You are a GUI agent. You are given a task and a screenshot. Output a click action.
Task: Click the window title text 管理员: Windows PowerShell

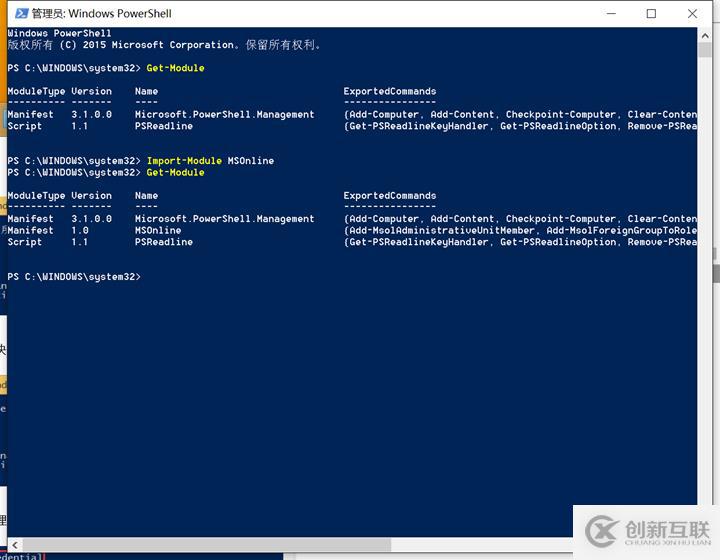(101, 14)
